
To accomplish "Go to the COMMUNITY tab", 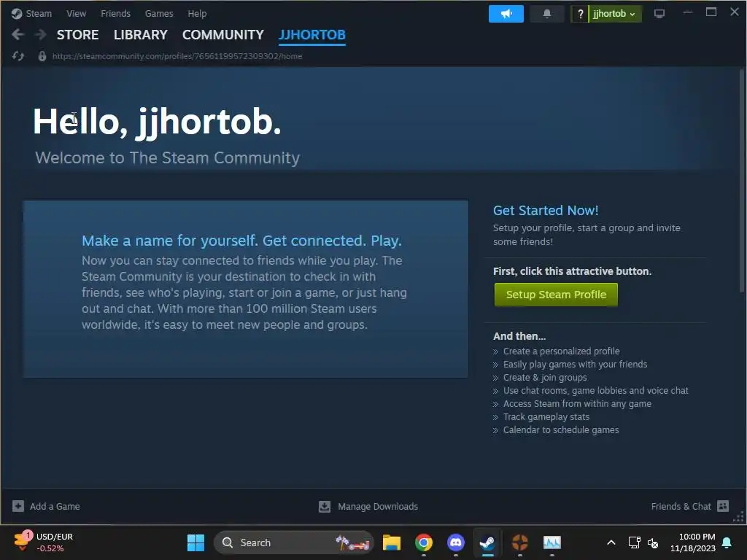I will pyautogui.click(x=223, y=35).
